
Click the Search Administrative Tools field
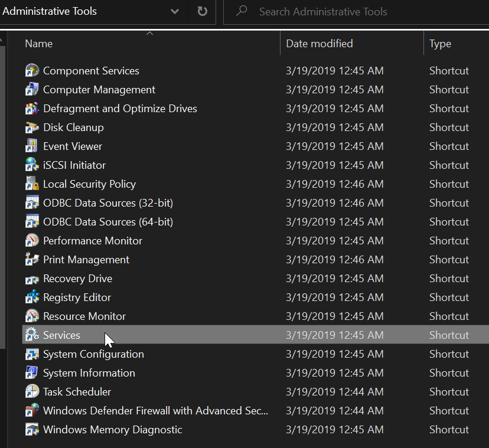(356, 12)
